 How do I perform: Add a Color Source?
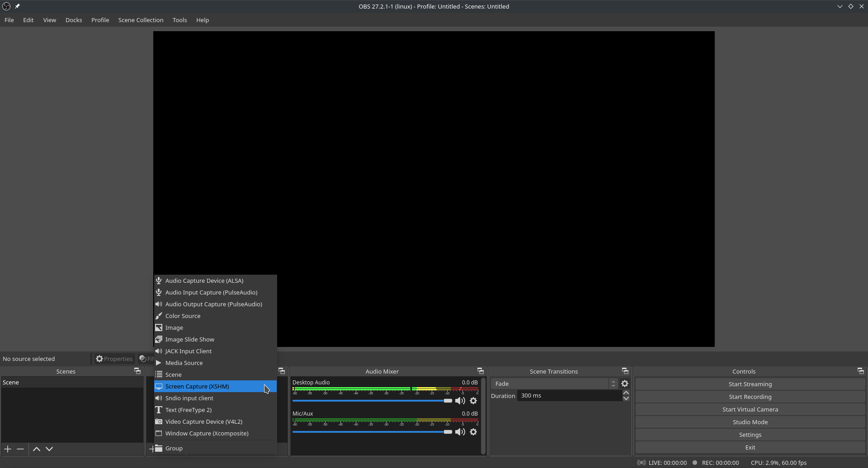pyautogui.click(x=215, y=316)
